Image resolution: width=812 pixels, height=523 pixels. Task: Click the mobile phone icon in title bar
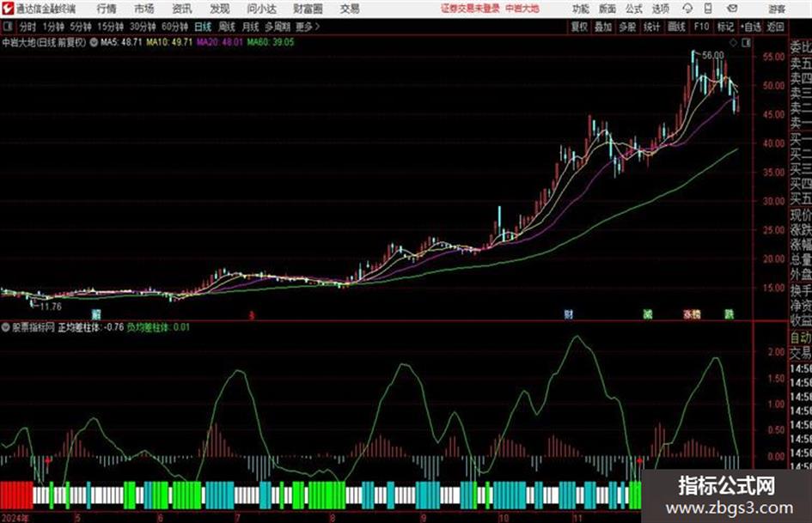[x=708, y=9]
